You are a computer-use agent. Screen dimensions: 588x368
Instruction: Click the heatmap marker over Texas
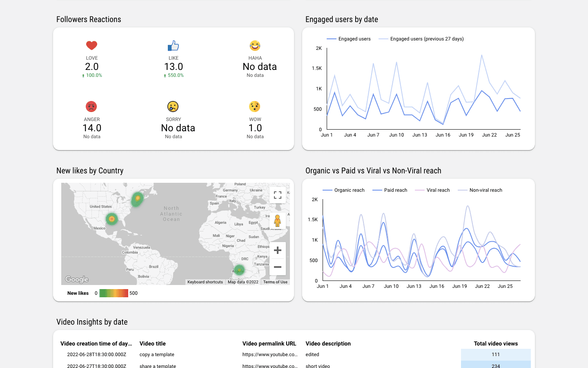pos(112,219)
